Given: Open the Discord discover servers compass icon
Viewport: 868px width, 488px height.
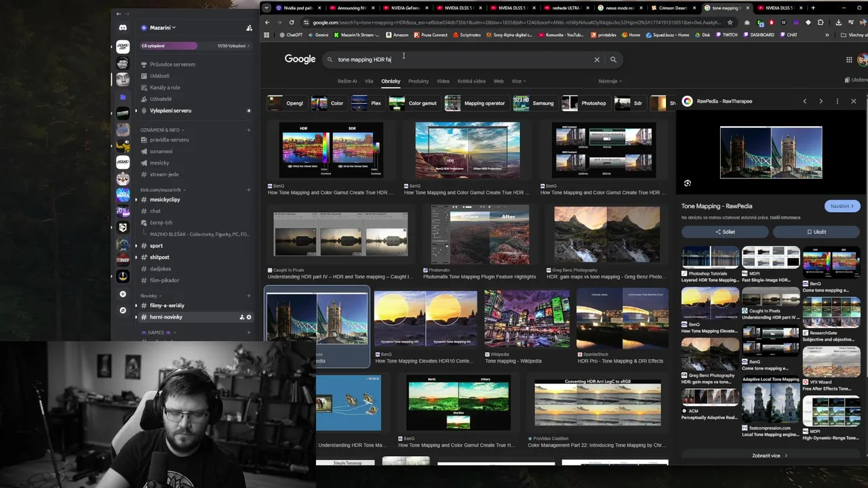Looking at the screenshot, I should point(123,310).
